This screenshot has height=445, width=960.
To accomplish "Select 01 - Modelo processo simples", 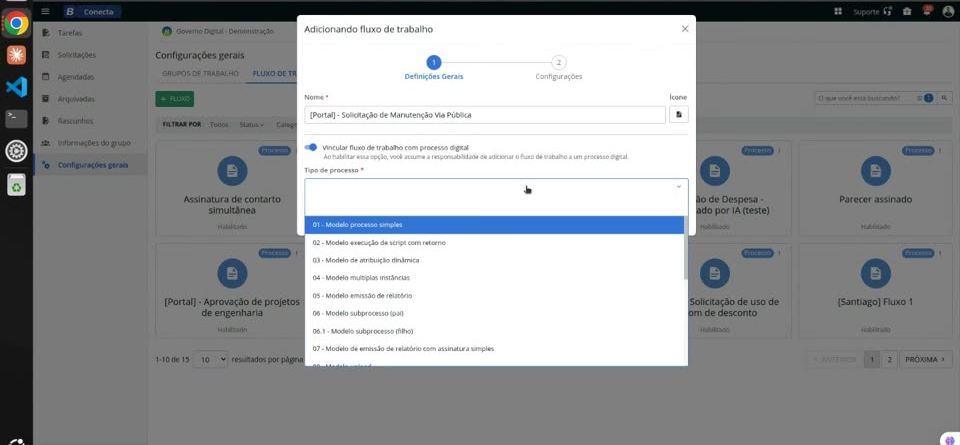I will pyautogui.click(x=493, y=225).
